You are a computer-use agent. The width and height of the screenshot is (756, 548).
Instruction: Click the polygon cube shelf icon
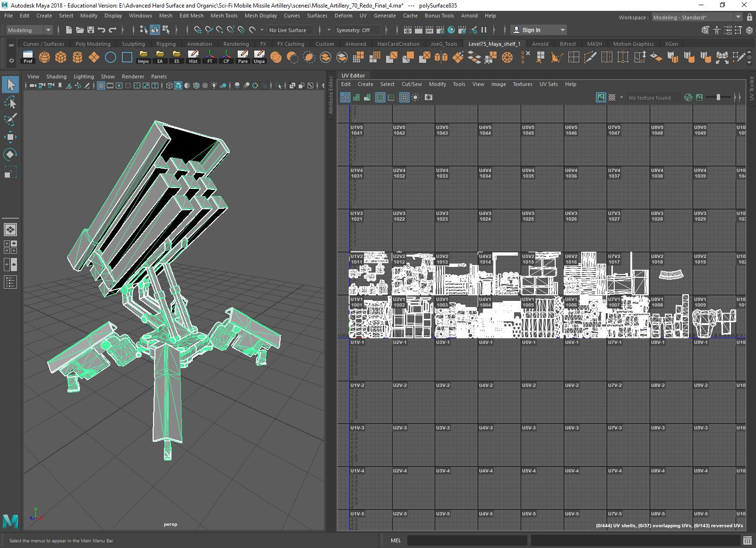click(x=60, y=58)
